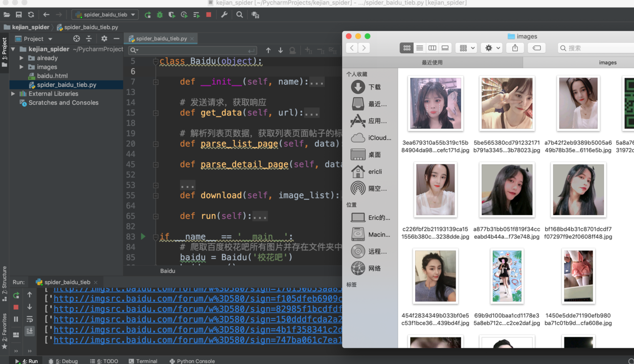Hide the Project panel with the minus icon
Screen dimensions: 634x364
tap(116, 38)
